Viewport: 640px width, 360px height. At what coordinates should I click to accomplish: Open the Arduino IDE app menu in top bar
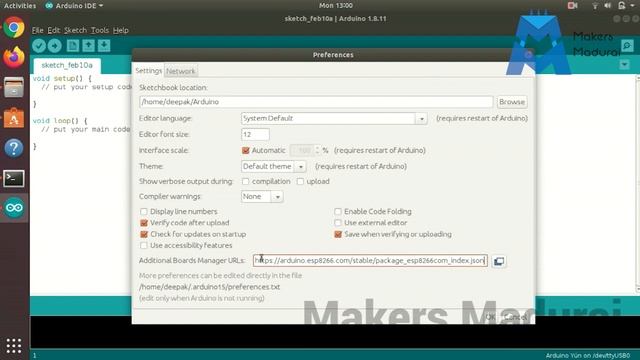click(x=74, y=5)
